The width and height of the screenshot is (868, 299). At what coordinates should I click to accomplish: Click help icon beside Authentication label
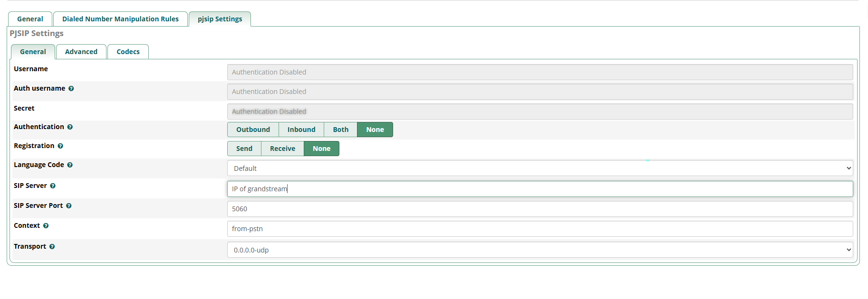(x=70, y=127)
